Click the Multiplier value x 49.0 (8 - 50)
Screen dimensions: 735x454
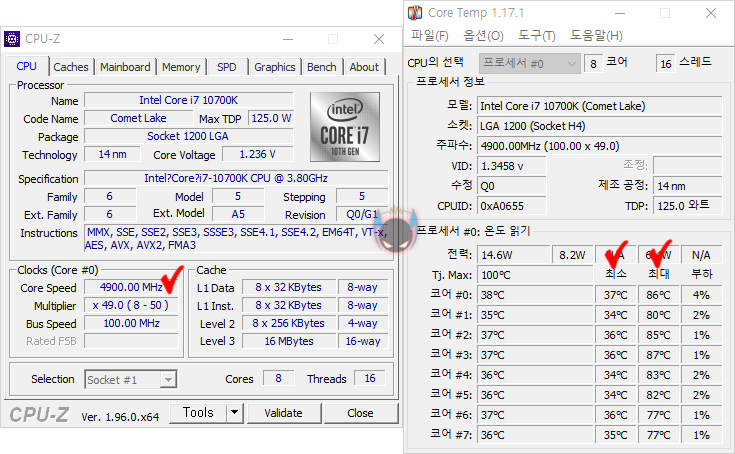131,305
